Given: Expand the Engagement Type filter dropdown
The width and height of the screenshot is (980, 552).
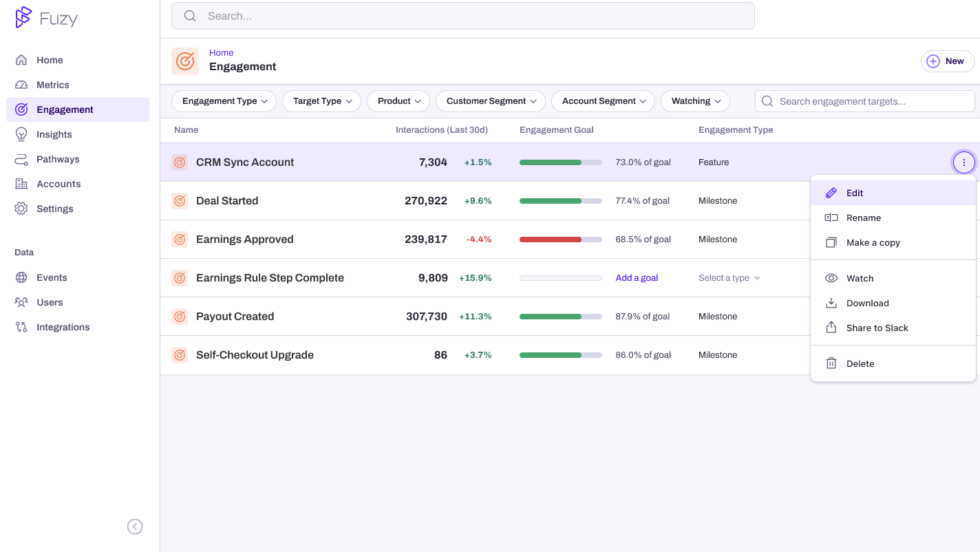Looking at the screenshot, I should click(x=224, y=101).
